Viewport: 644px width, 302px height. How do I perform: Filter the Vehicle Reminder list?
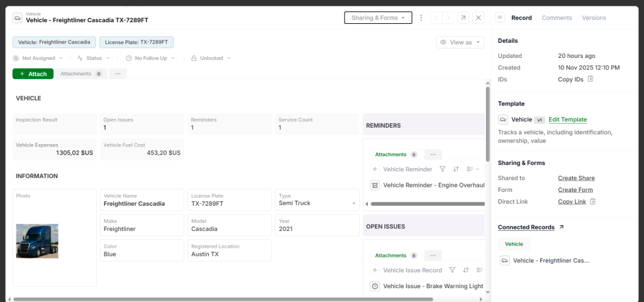pos(442,169)
